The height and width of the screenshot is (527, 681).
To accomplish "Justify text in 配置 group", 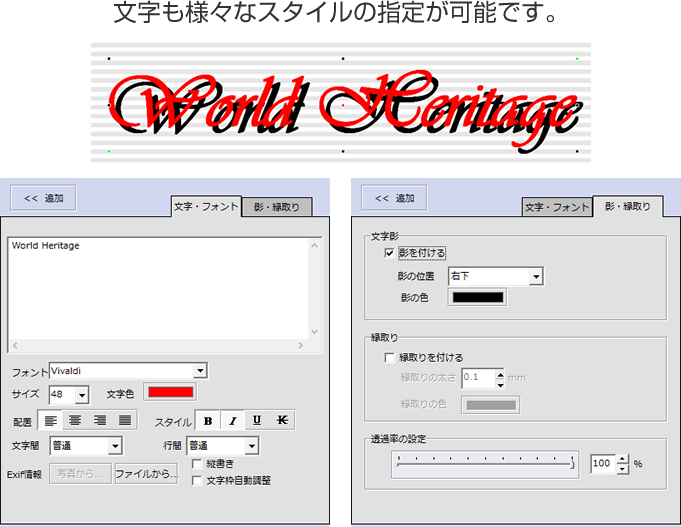I will [124, 421].
